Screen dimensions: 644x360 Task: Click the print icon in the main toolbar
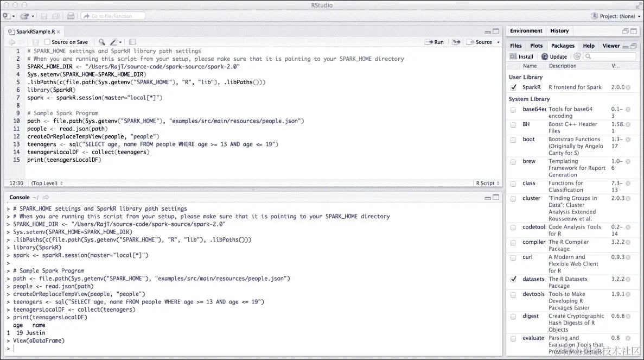pyautogui.click(x=71, y=16)
